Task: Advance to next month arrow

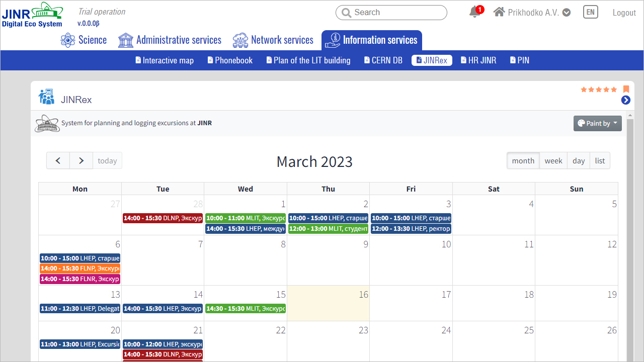Action: click(x=81, y=161)
